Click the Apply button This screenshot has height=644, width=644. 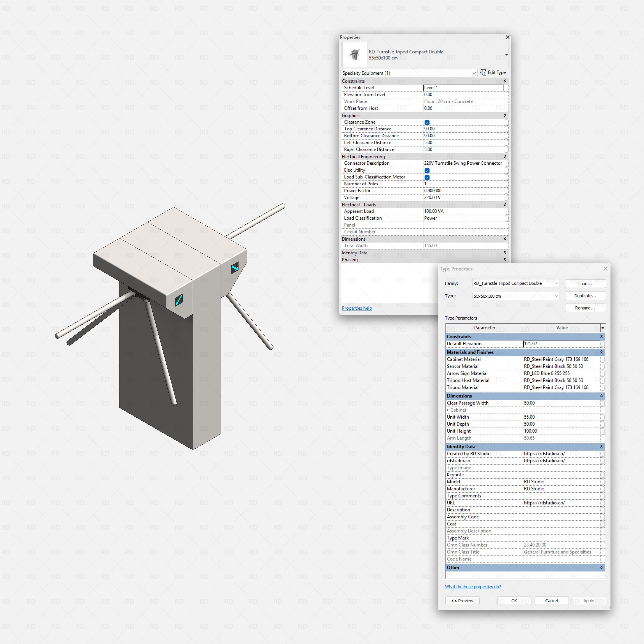click(589, 601)
